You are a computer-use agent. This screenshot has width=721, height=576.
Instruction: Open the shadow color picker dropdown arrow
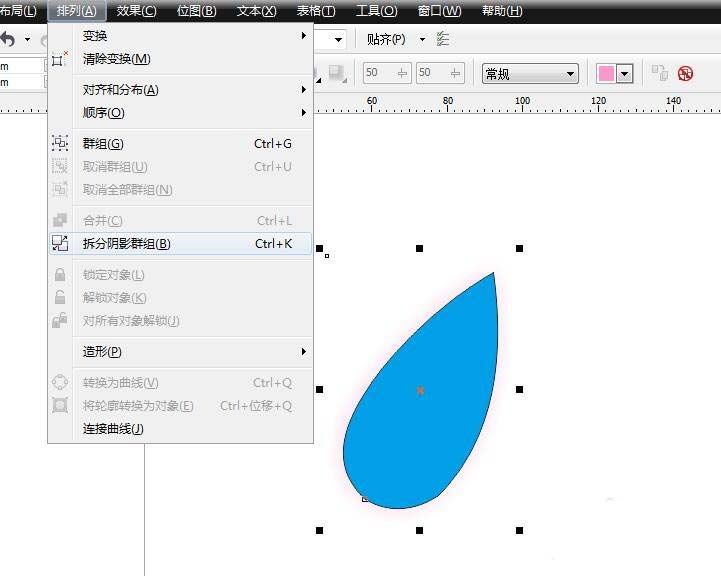[625, 74]
